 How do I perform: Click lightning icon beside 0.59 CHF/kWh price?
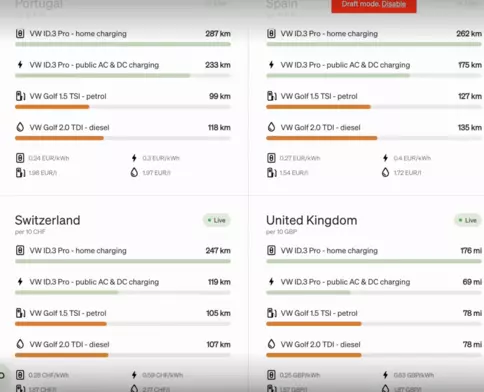point(134,375)
